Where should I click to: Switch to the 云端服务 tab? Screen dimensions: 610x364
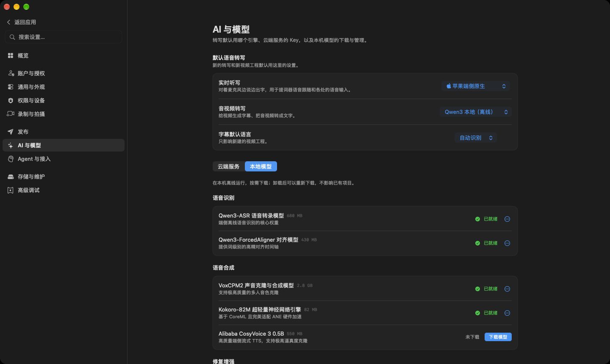click(229, 166)
